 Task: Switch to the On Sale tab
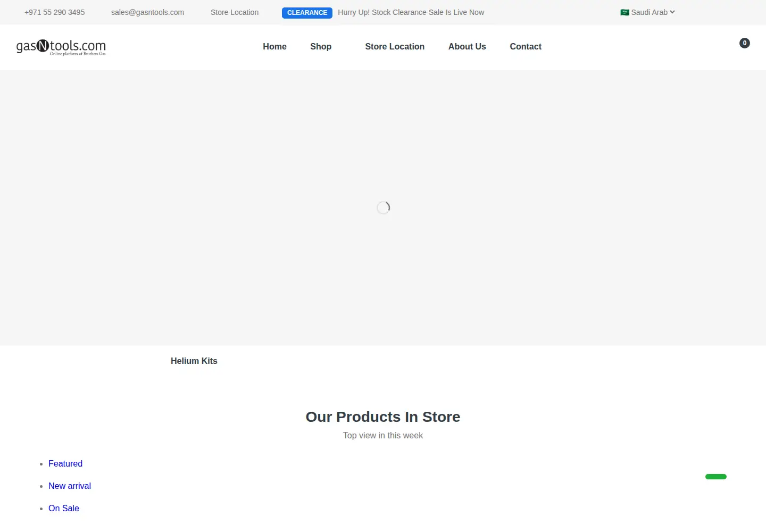coord(64,508)
